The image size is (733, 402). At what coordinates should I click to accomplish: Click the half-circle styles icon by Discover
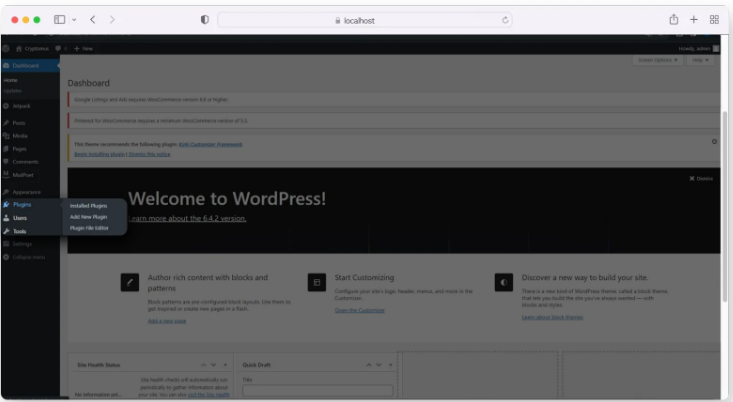coord(504,283)
